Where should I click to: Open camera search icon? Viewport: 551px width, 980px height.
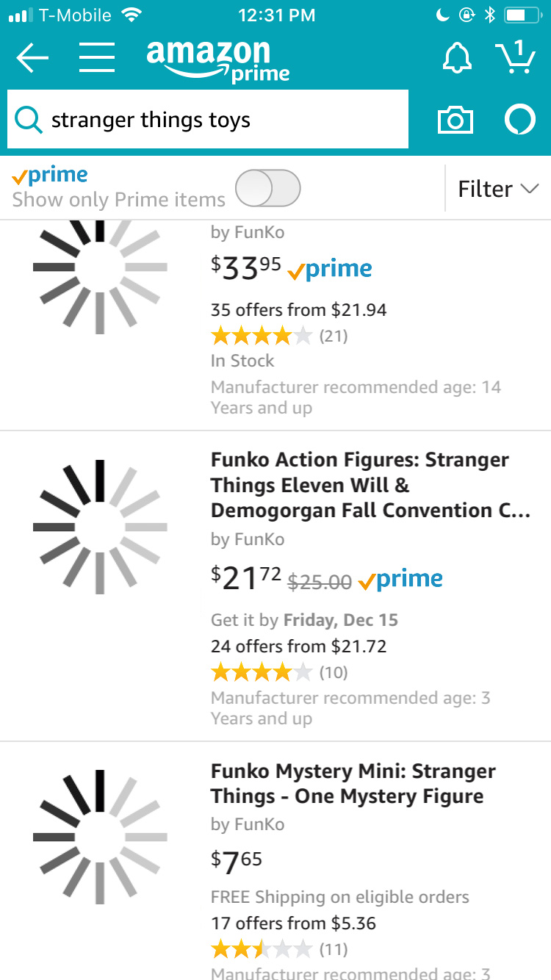(x=455, y=120)
